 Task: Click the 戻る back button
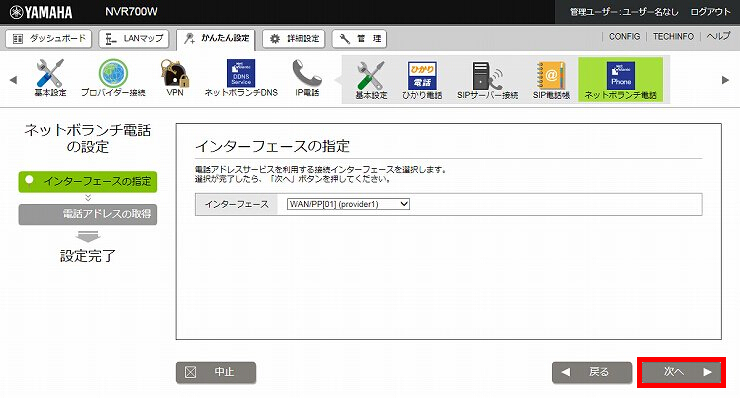click(x=592, y=372)
